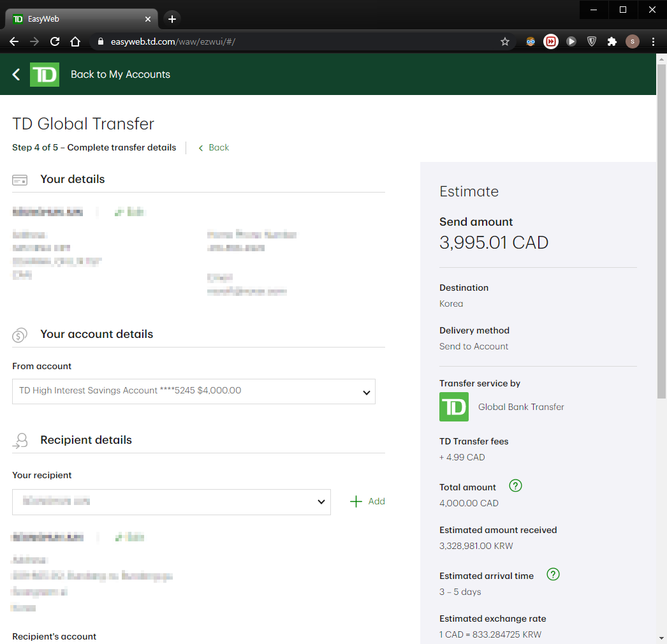The height and width of the screenshot is (644, 667).
Task: Click the 3 – 5 days arrival estimate
Action: point(460,592)
